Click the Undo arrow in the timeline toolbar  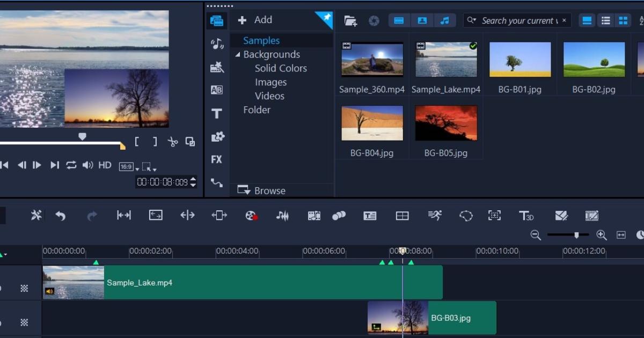(61, 216)
